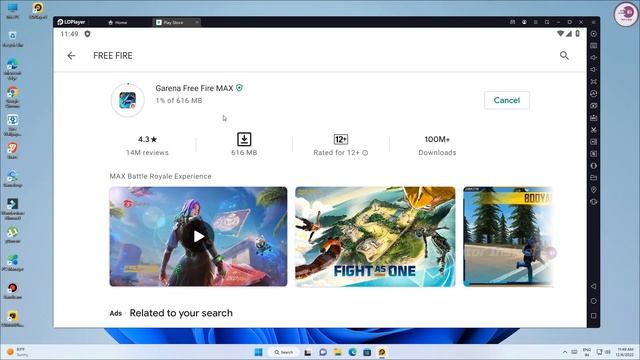Open the Play Store search magnifier
Screen dimensions: 640x360
coord(564,56)
